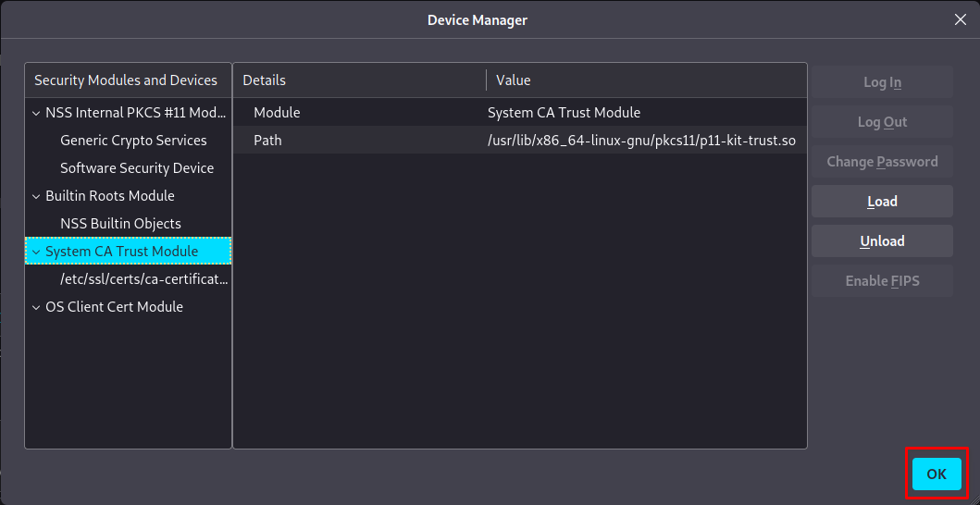This screenshot has width=980, height=505.
Task: Select the Module details row
Action: coord(519,113)
